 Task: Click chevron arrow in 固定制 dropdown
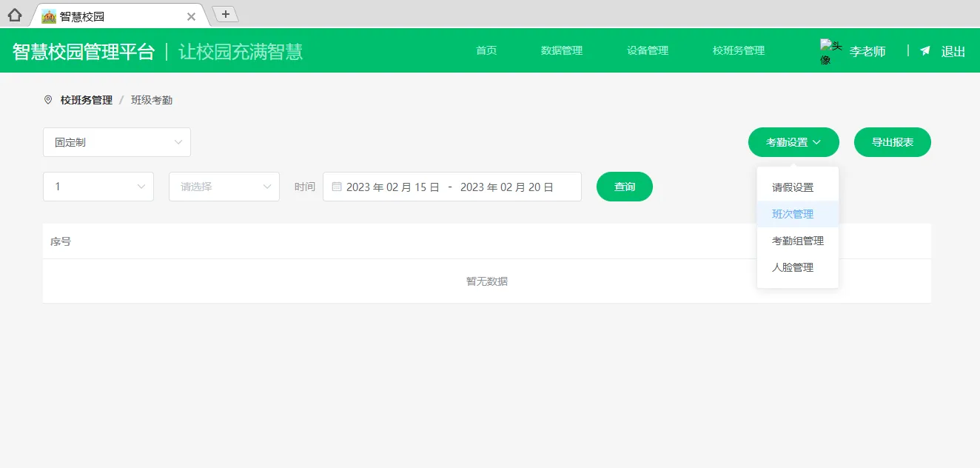pos(178,142)
